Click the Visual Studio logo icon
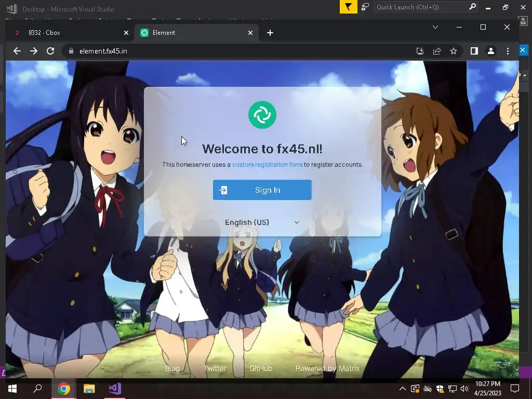532x399 pixels. pos(11,8)
